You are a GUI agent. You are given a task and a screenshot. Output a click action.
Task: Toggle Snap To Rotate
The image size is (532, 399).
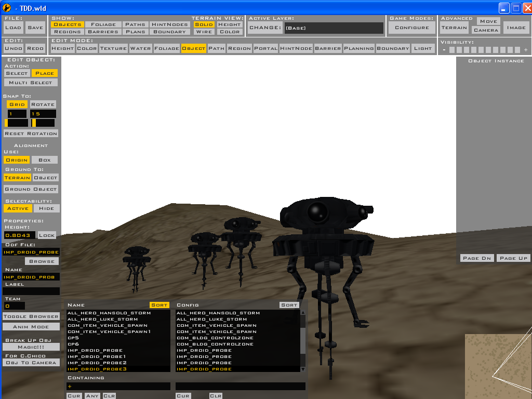tap(43, 104)
